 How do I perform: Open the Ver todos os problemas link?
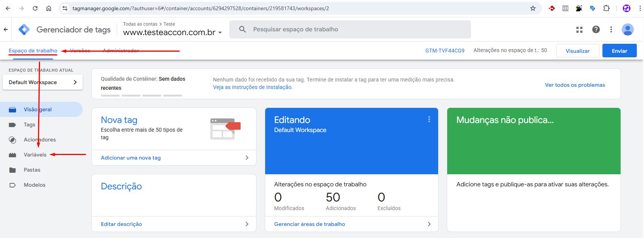click(575, 85)
